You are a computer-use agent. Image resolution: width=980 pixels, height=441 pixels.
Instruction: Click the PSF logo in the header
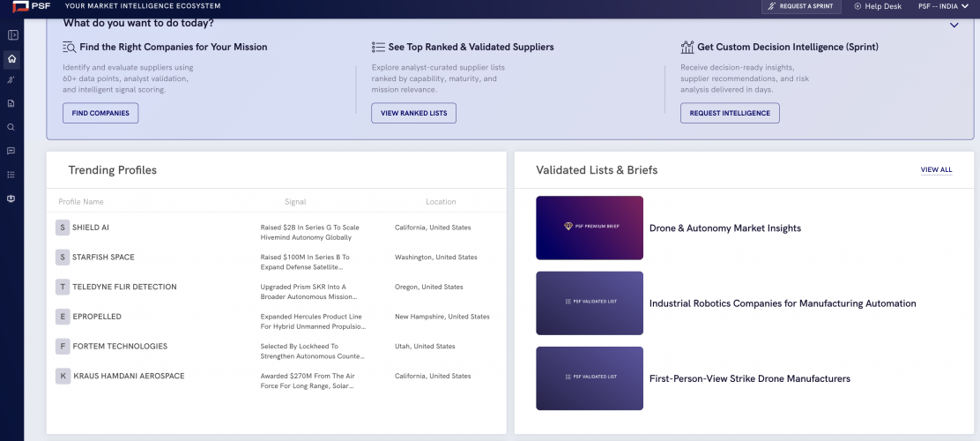pos(32,6)
